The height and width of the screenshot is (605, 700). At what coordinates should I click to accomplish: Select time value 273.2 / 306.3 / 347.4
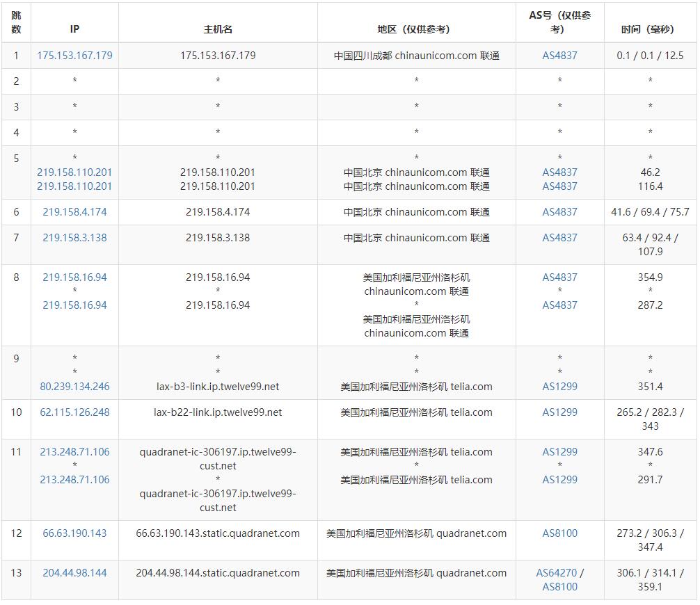click(650, 540)
